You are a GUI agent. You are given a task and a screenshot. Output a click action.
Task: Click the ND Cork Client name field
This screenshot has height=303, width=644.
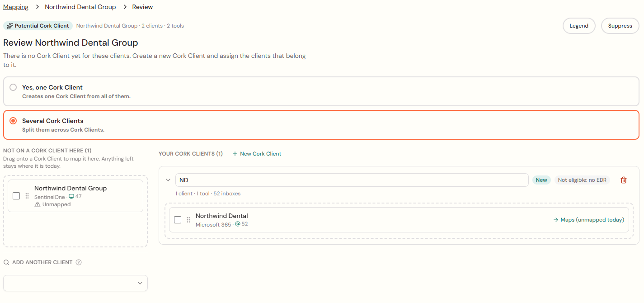pyautogui.click(x=352, y=180)
